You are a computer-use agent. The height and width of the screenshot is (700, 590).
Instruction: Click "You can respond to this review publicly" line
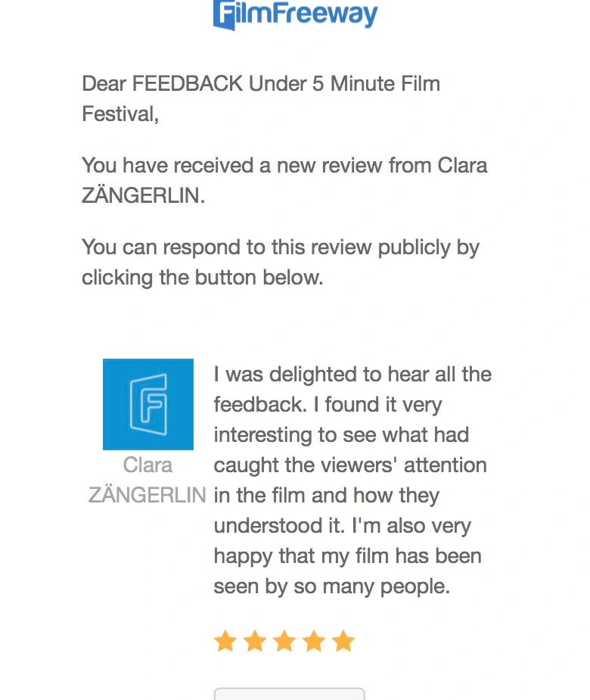(281, 247)
